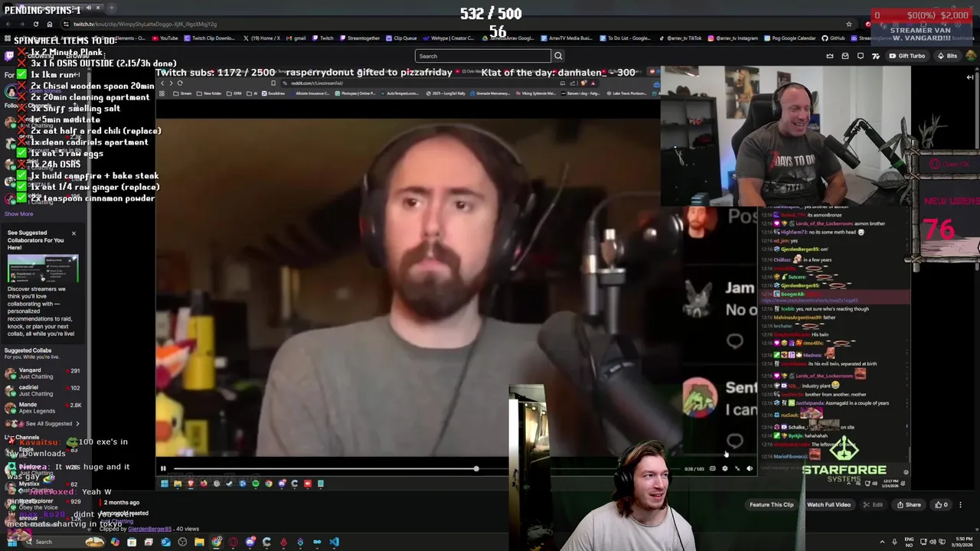Click the browser reload button
This screenshot has height=551, width=980.
(35, 24)
